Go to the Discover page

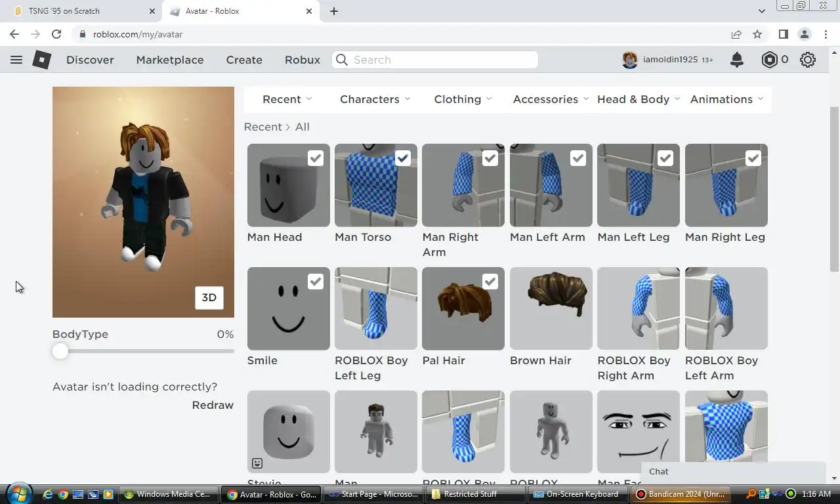point(90,60)
